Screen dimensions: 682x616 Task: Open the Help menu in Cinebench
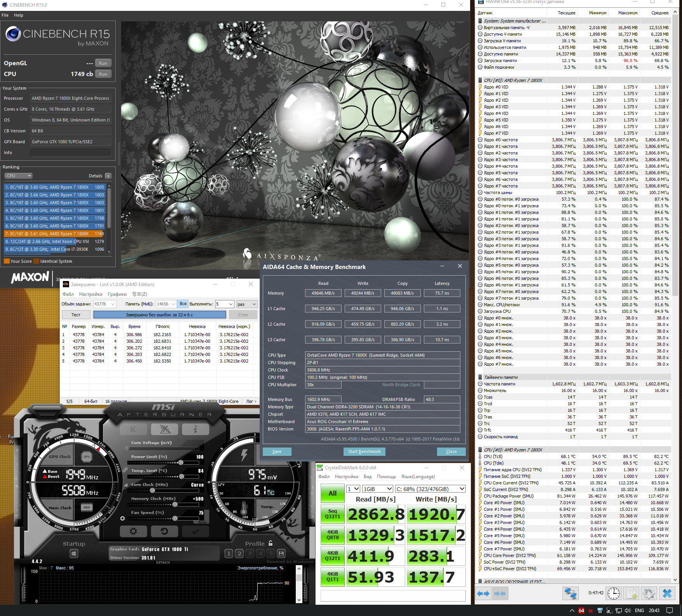(19, 15)
